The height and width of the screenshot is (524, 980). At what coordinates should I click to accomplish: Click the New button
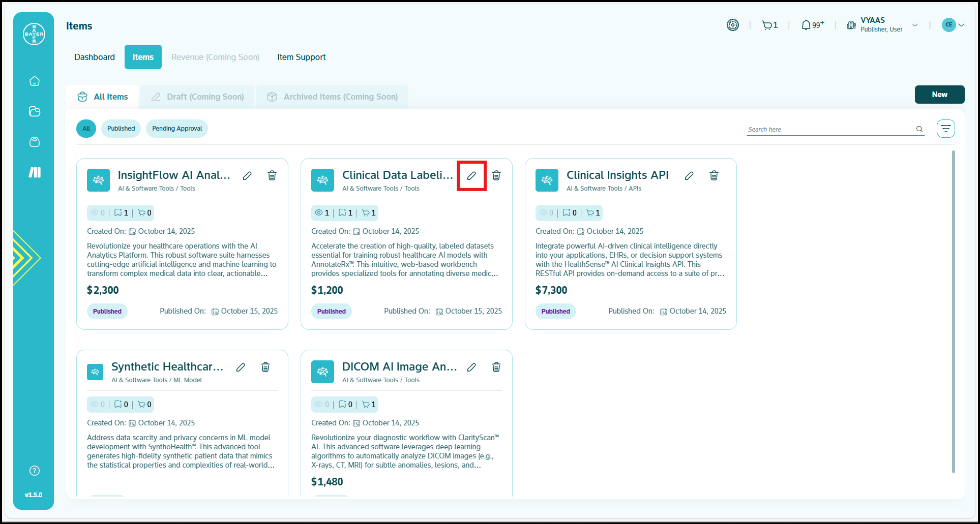(x=939, y=95)
